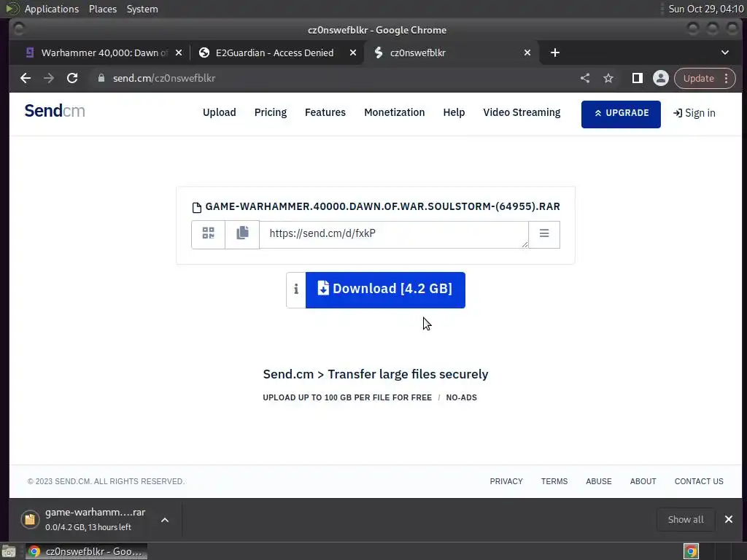Click the show desktop icon in taskbar
This screenshot has width=747, height=560.
[9, 551]
